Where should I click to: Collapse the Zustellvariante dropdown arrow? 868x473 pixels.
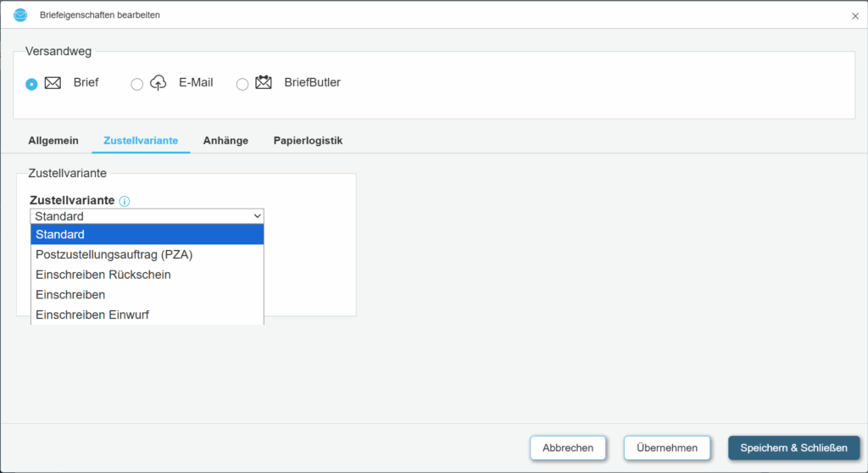(x=257, y=216)
